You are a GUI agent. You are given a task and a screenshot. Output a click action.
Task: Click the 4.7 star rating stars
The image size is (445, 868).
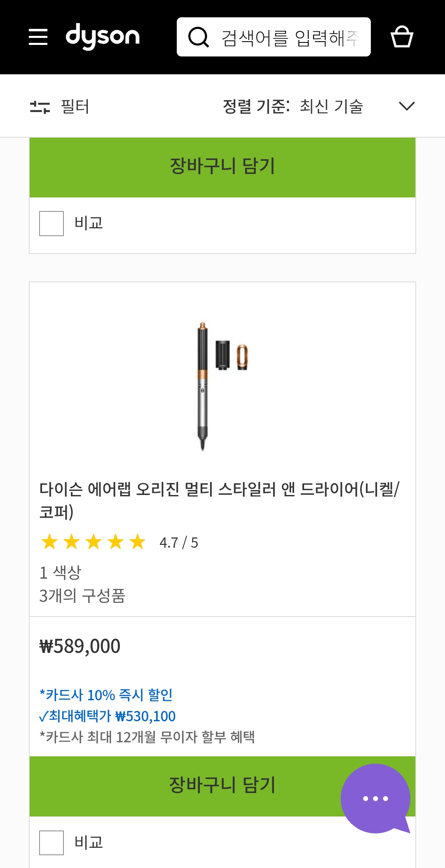[94, 542]
